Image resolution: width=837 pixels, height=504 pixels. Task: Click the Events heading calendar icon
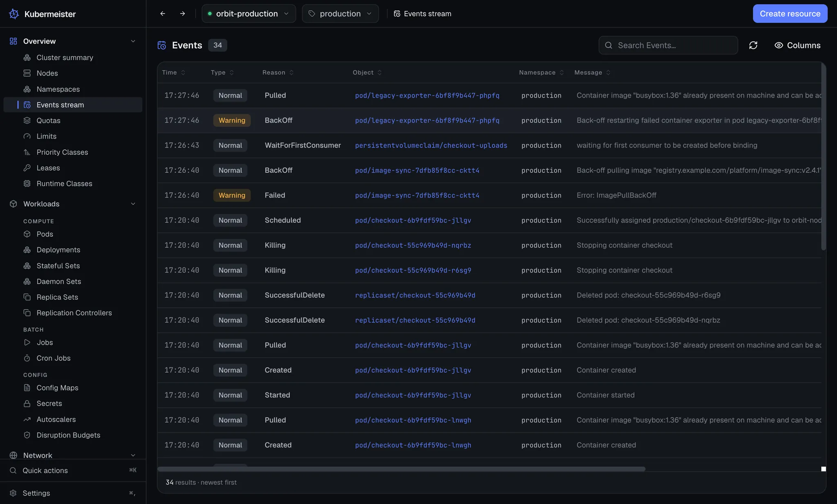point(162,45)
